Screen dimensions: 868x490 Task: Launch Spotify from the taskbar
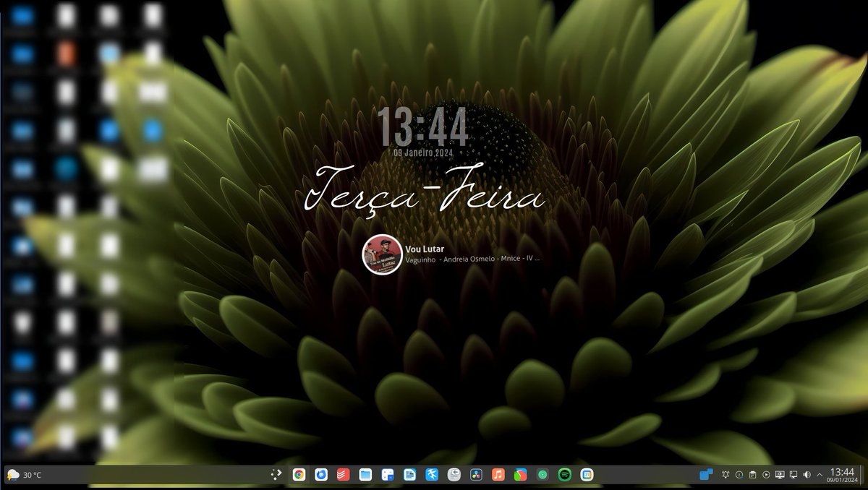[x=565, y=475]
